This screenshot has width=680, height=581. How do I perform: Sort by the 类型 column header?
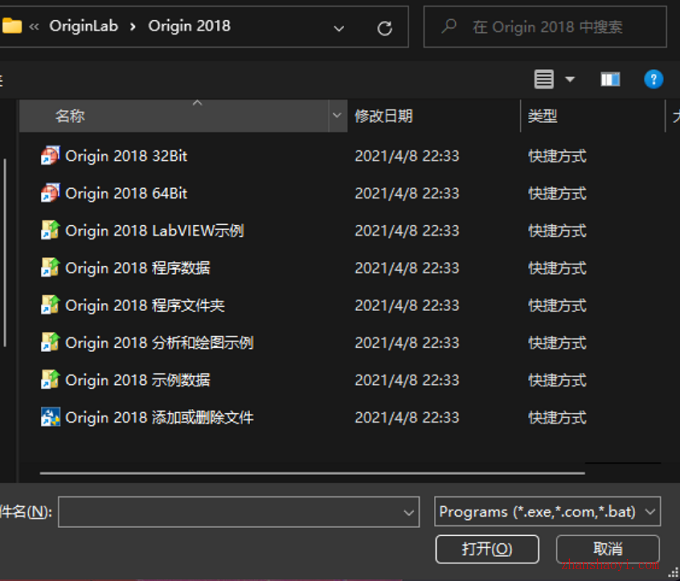pos(592,116)
